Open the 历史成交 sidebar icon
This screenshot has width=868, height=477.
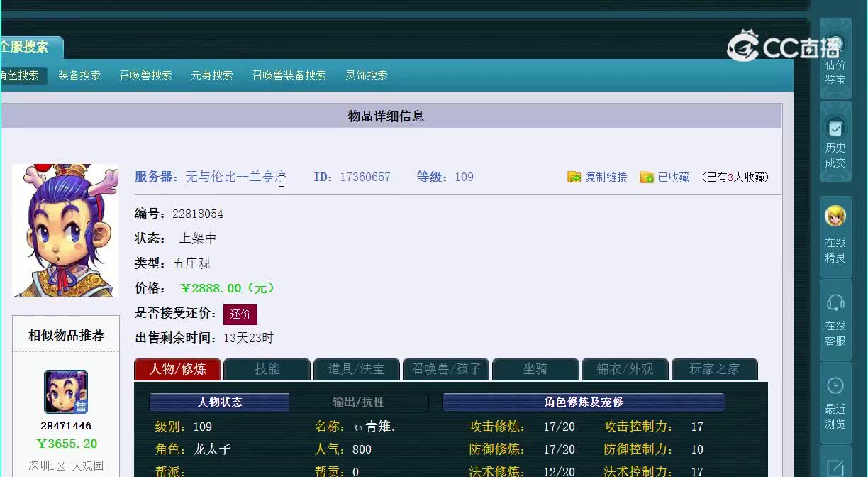point(835,141)
